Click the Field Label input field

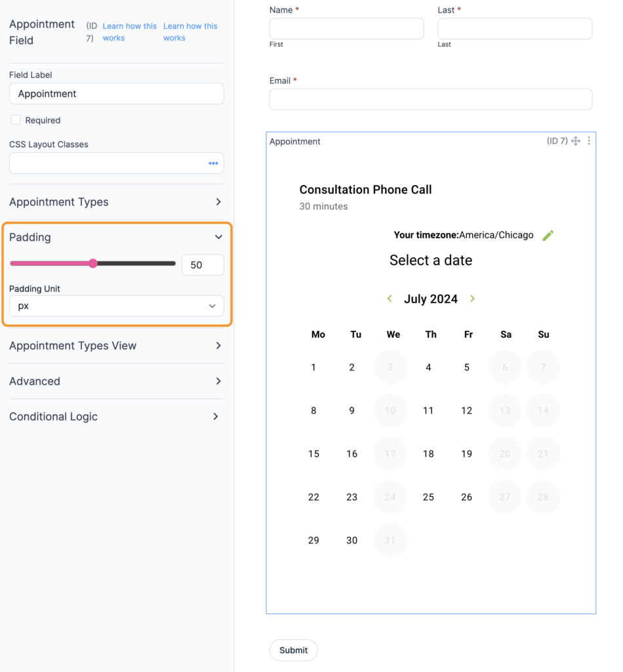(117, 93)
